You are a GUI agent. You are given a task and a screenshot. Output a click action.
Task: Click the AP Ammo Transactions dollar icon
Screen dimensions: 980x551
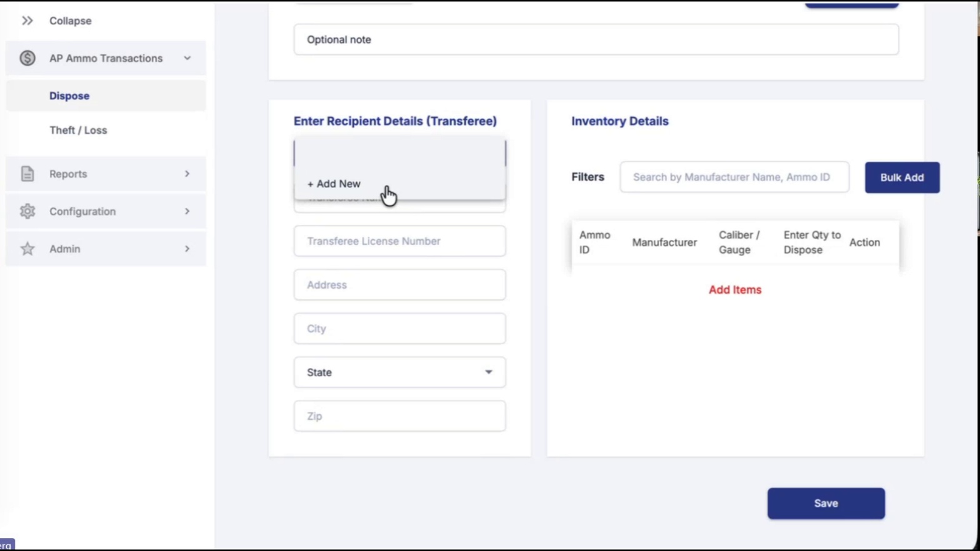coord(27,58)
